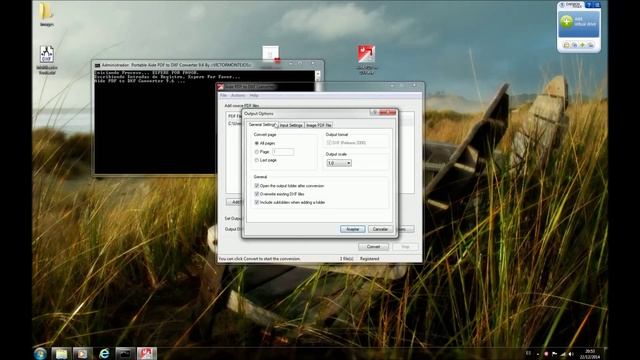Choose the Last page radio button
640x360 pixels.
click(x=257, y=160)
